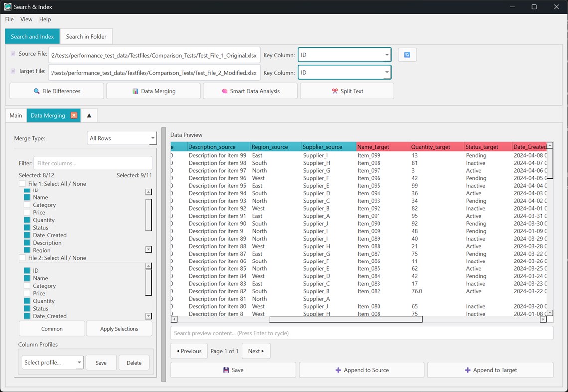Click the refresh key columns icon

[x=407, y=55]
